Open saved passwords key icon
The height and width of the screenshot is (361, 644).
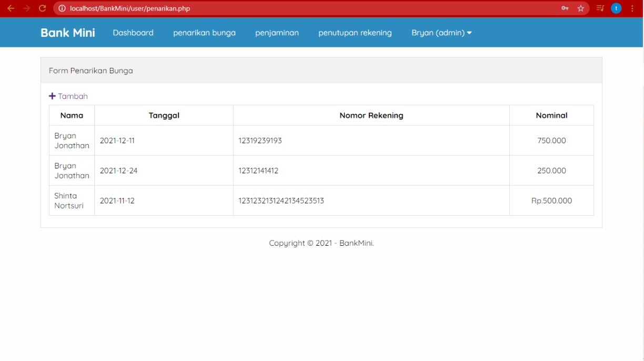[565, 8]
